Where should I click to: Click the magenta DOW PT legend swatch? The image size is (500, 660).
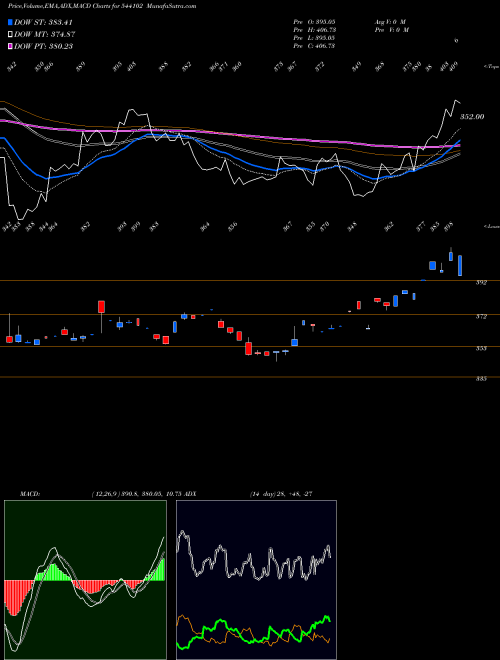pos(11,46)
